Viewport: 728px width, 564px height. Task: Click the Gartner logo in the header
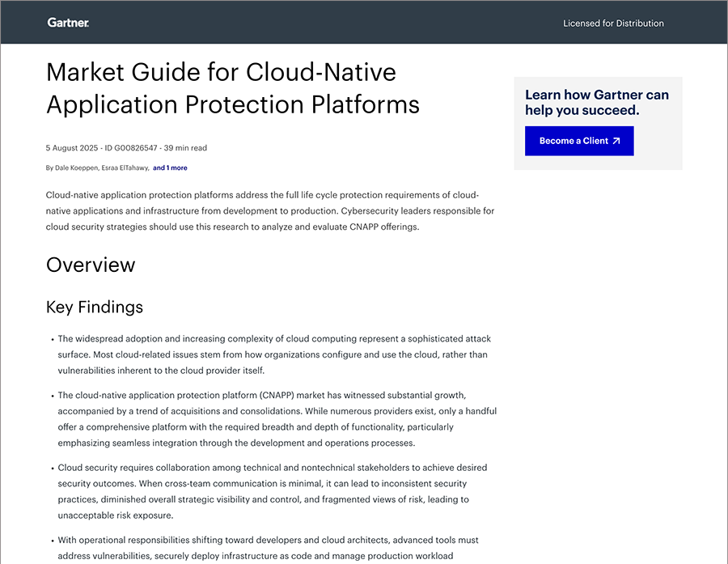pos(68,23)
